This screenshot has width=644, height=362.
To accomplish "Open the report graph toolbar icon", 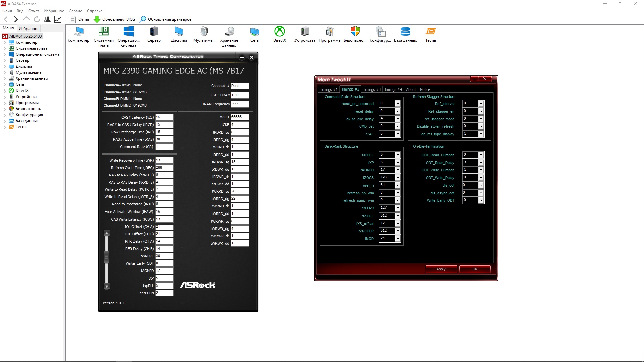I will (58, 19).
